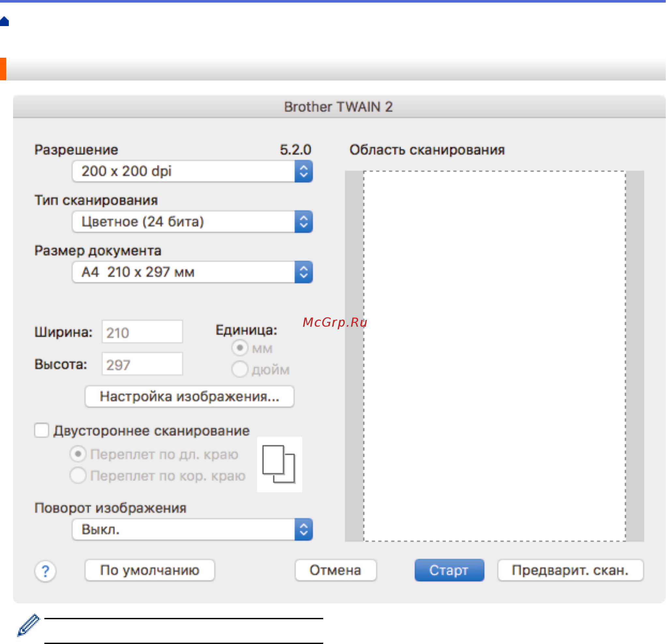Image resolution: width=666 pixels, height=644 pixels.
Task: Choose Переплет по кор. краю option
Action: click(78, 475)
